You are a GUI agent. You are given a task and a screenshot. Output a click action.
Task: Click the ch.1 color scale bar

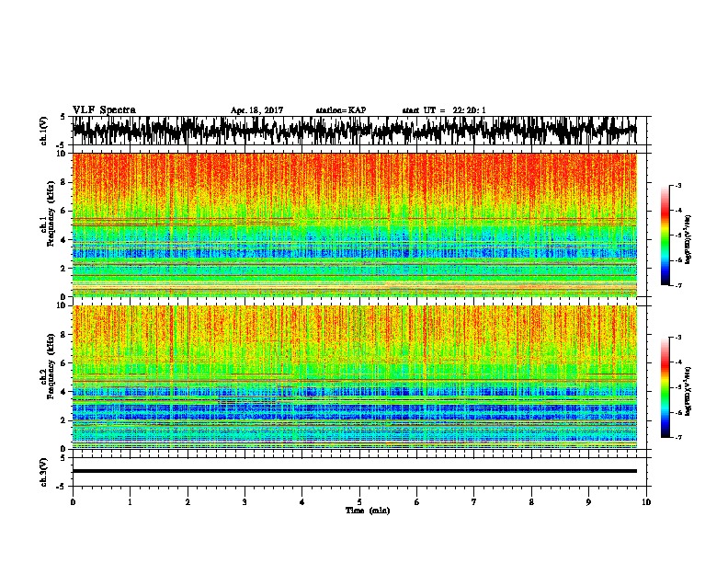(x=665, y=236)
